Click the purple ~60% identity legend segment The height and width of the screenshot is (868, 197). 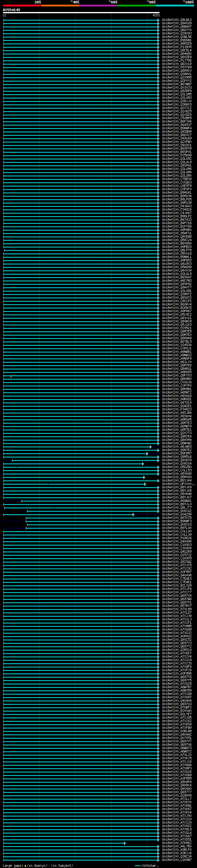pos(99,6)
